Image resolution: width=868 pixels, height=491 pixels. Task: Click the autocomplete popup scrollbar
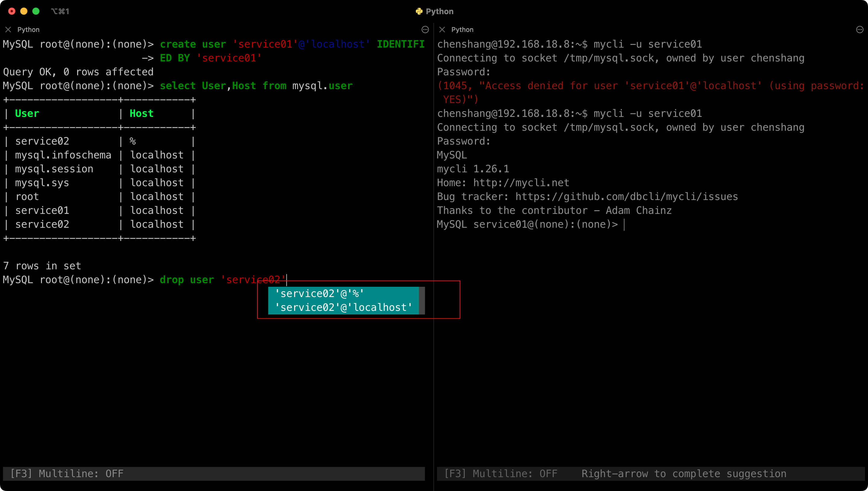(x=422, y=300)
